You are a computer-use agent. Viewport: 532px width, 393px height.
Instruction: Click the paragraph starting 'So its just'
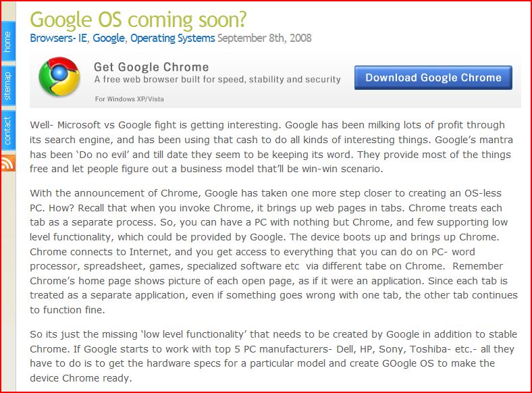click(x=273, y=356)
